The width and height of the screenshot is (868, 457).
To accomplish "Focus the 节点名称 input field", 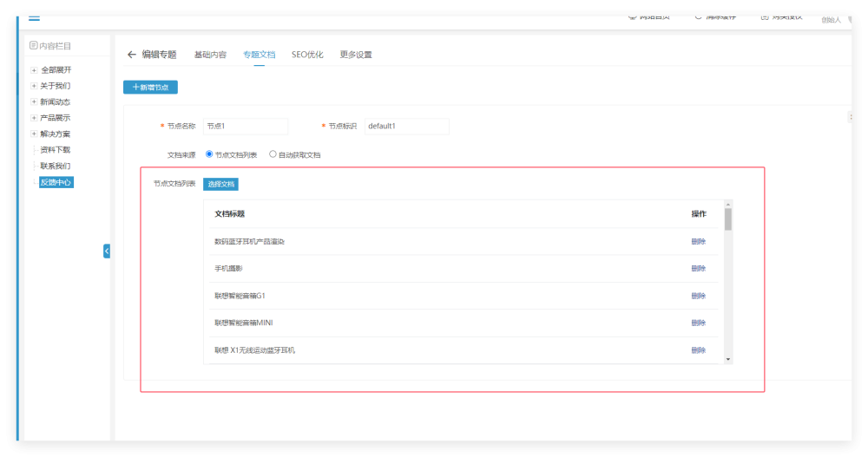I will (246, 126).
